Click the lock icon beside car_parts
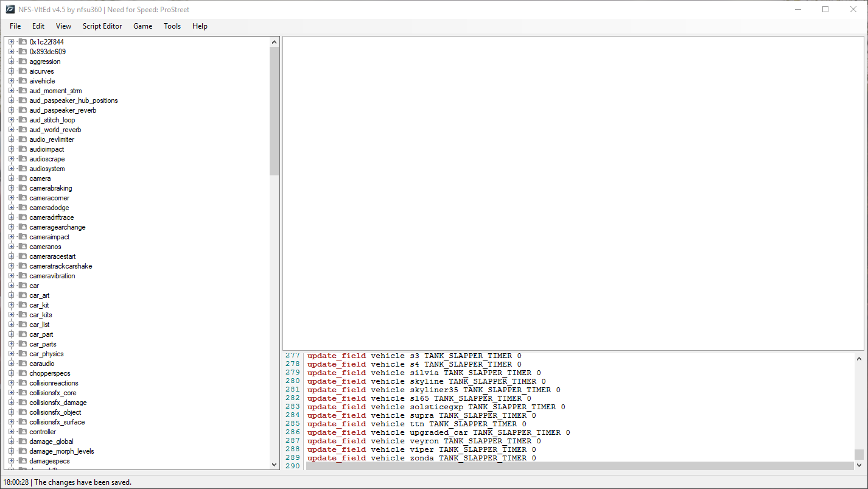868x489 pixels. [x=23, y=344]
